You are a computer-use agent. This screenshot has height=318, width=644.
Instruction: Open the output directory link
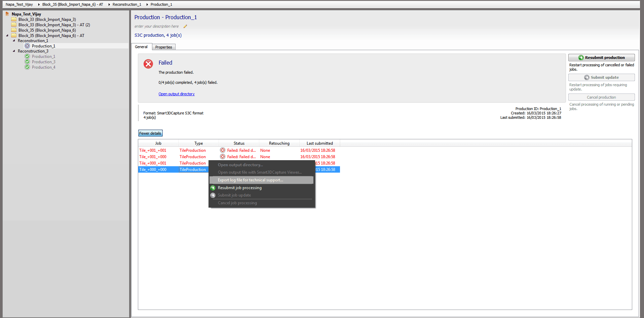(x=176, y=94)
